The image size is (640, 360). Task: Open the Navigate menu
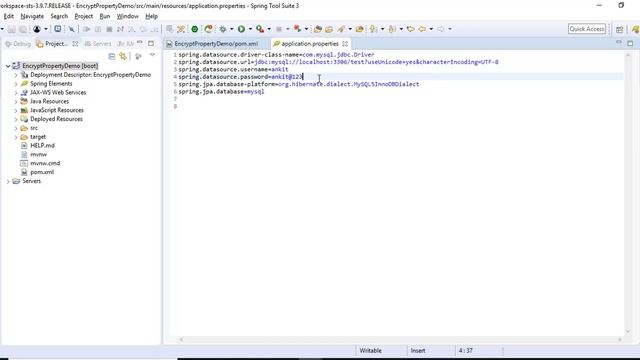coord(32,16)
